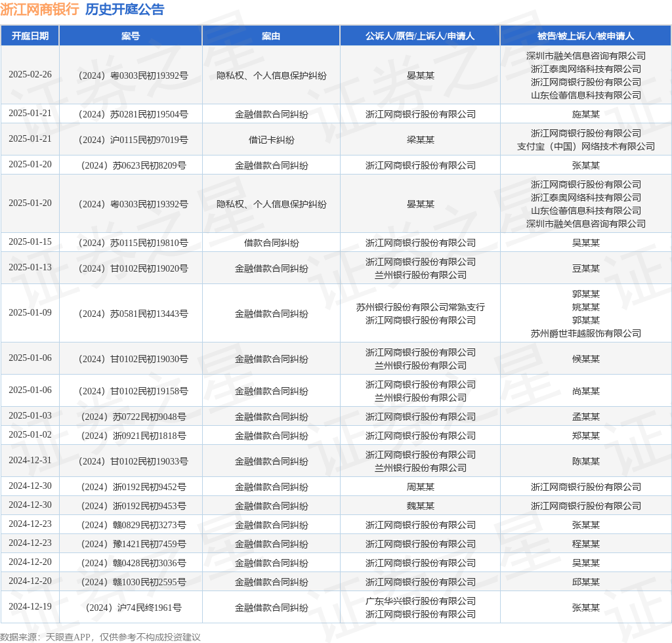Screen dimensions: 672x643
Task: Click the defendant name 郑某某
Action: (586, 436)
